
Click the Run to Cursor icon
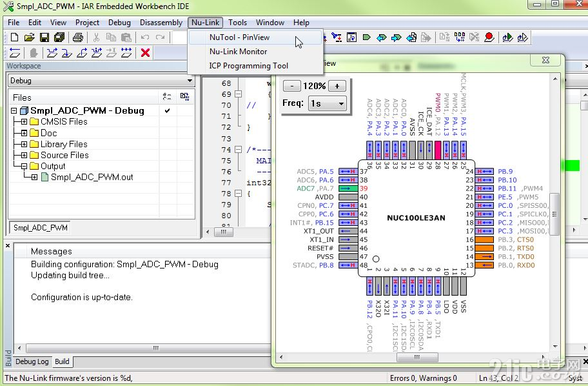coord(112,52)
